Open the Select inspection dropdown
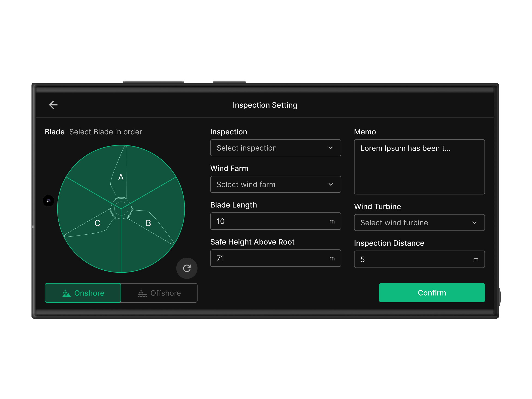This screenshot has width=532, height=399. click(x=276, y=148)
